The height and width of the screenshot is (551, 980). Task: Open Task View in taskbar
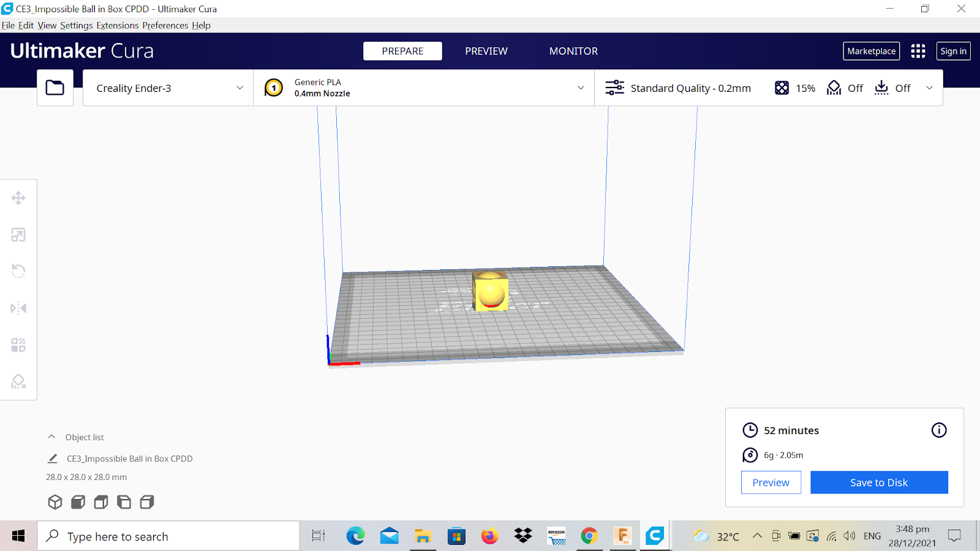[x=318, y=536]
